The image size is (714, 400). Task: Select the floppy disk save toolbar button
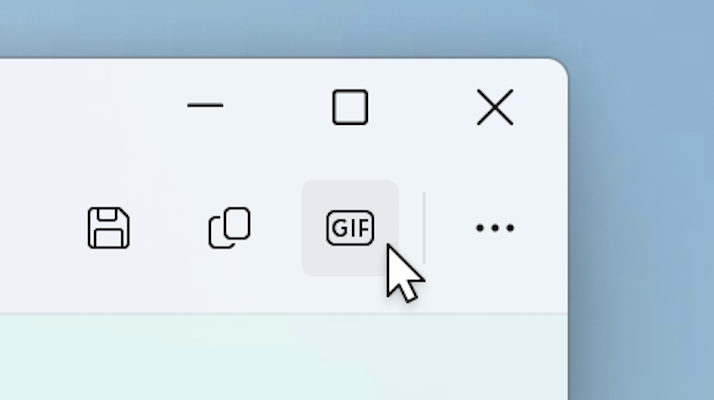point(108,228)
